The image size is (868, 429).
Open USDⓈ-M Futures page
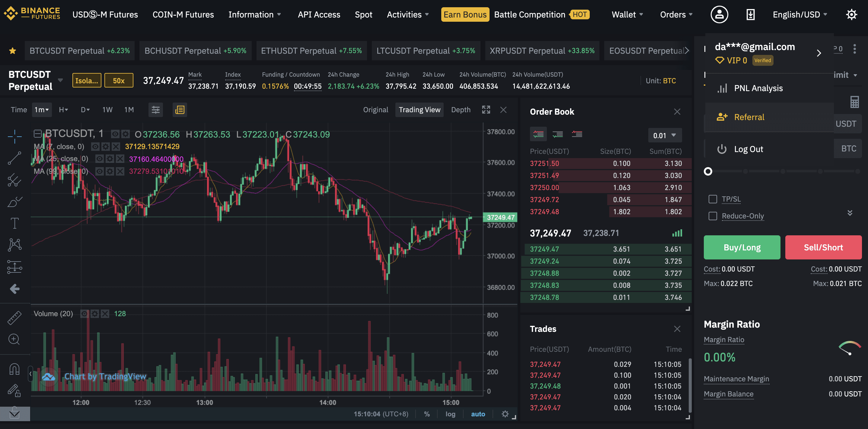pyautogui.click(x=105, y=14)
